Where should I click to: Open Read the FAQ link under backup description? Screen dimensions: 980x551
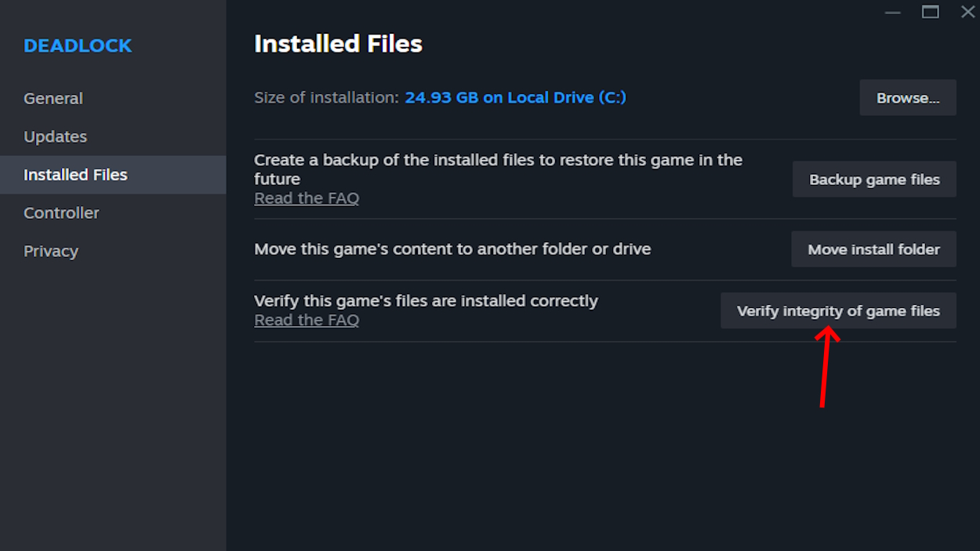pos(307,199)
